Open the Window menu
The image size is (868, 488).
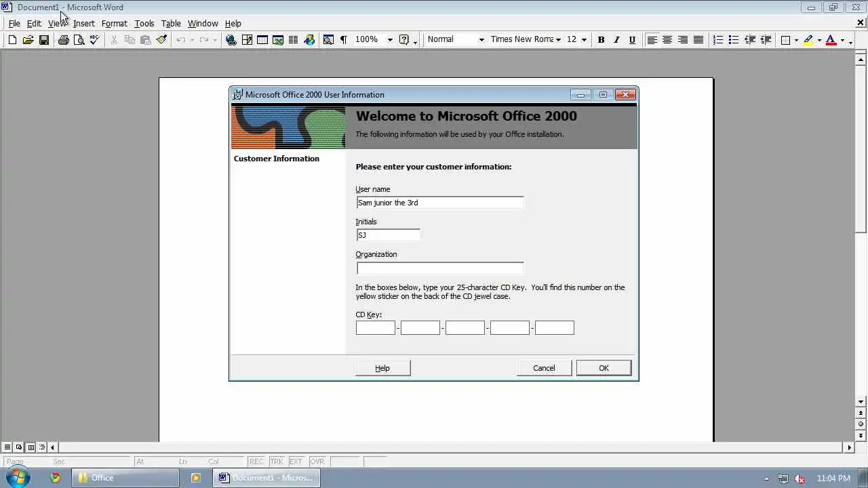[203, 23]
